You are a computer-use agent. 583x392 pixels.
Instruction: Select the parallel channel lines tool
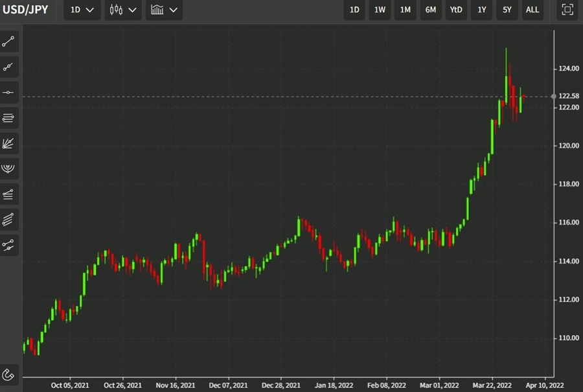[8, 220]
